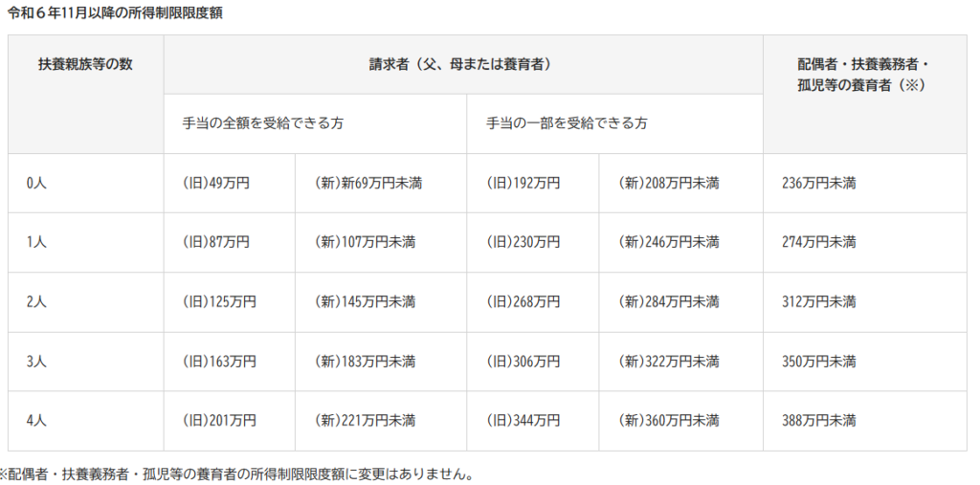The height and width of the screenshot is (485, 980).
Task: Click the (新)208万円未満 cell
Action: click(x=669, y=183)
